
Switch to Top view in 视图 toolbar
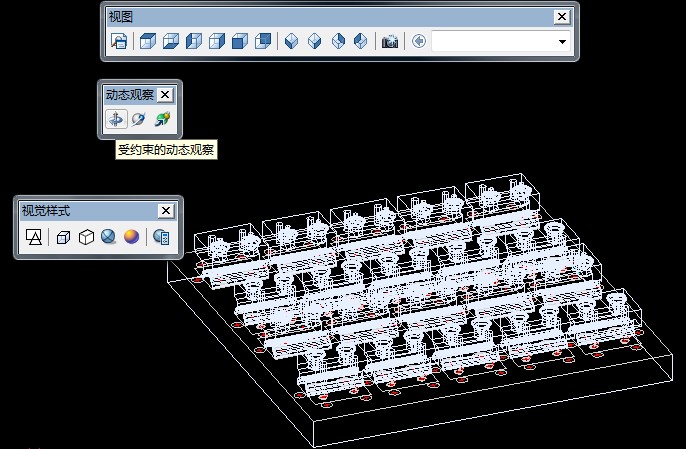click(x=147, y=42)
